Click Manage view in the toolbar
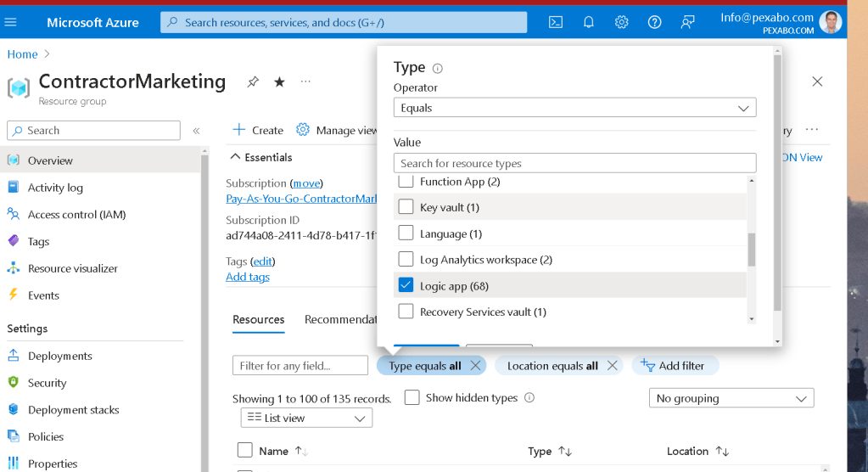868x472 pixels. click(336, 130)
